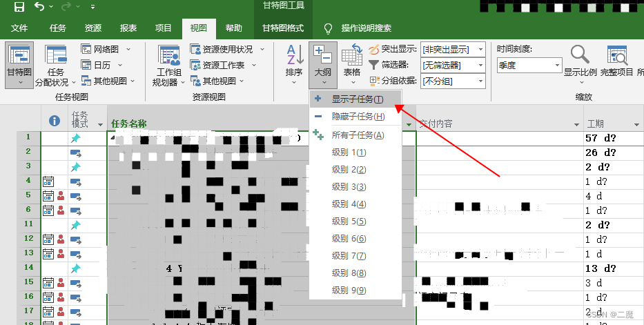Click the 筛选器 funnel icon
The image size is (644, 325).
click(x=373, y=65)
